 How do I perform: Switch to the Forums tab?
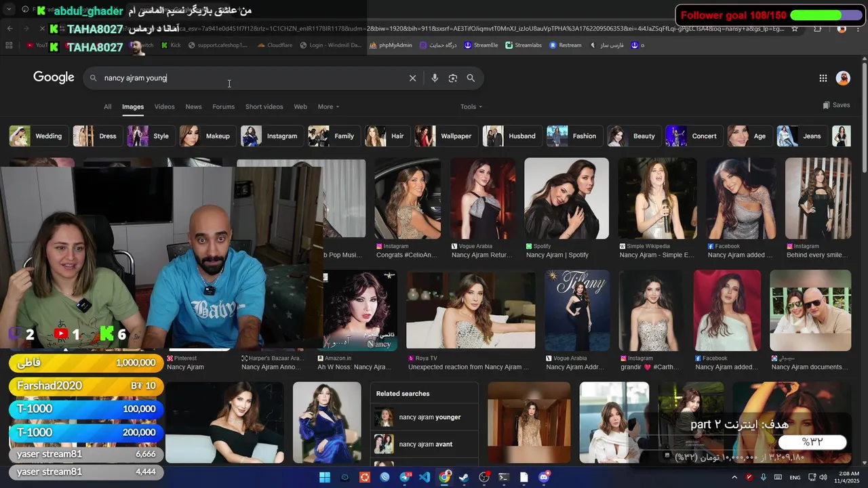(x=223, y=106)
